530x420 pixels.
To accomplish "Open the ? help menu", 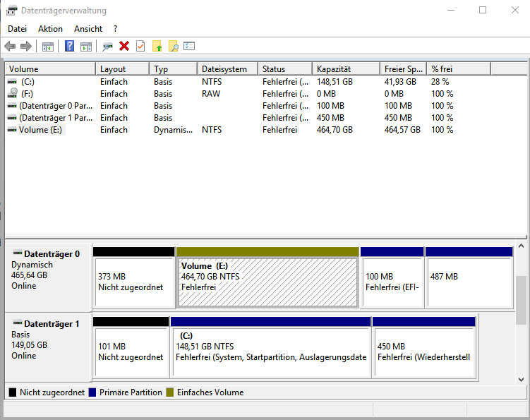I will tap(116, 29).
